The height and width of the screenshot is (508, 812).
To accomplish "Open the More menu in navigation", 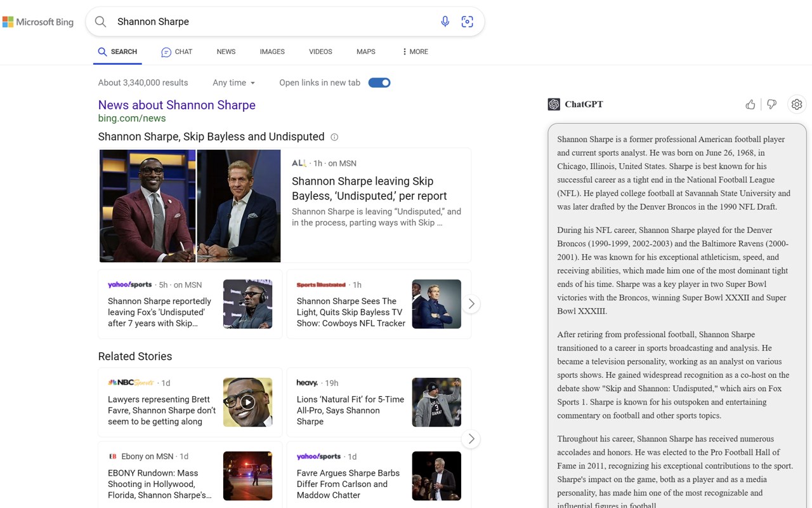I will click(x=415, y=51).
